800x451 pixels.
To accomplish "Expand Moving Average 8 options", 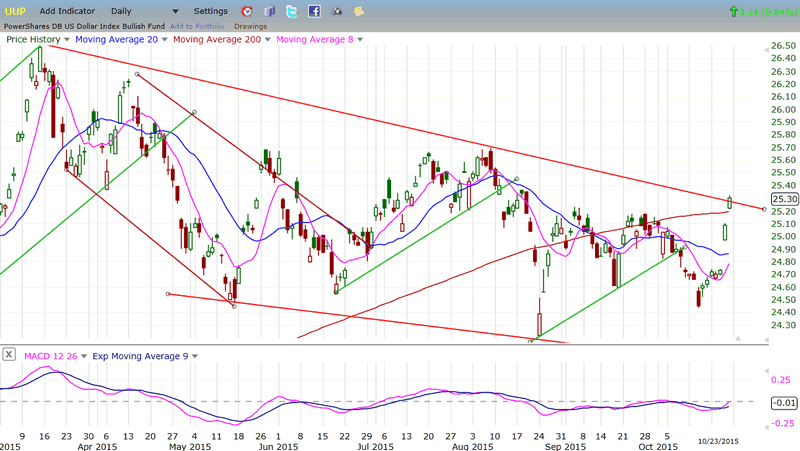I will 360,40.
